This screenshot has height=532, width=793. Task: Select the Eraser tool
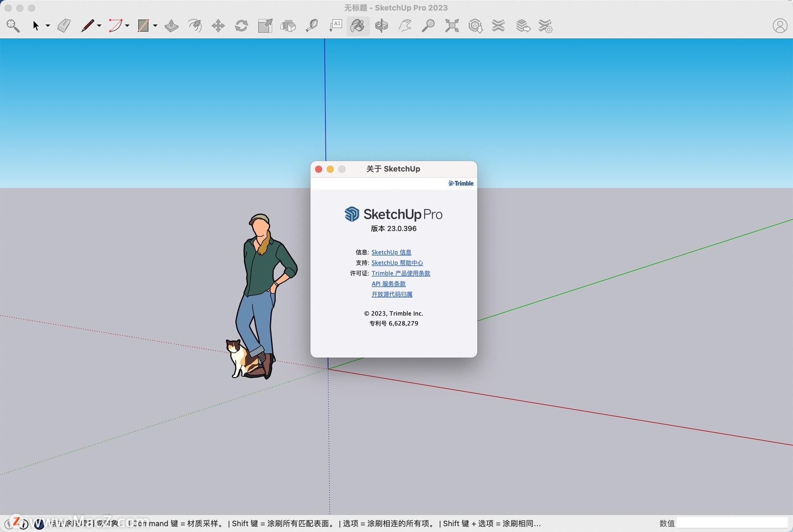coord(64,26)
